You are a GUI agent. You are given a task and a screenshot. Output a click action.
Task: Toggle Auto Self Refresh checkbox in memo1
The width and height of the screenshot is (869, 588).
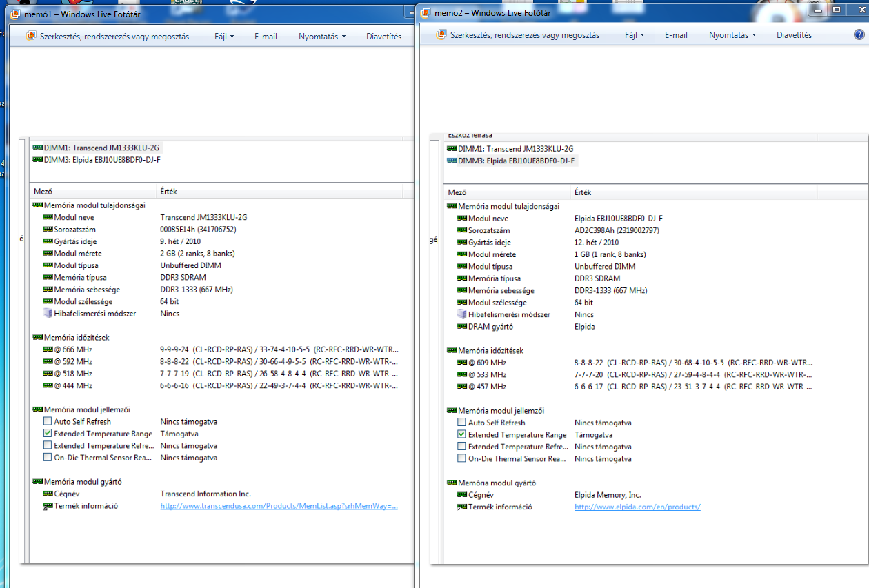48,421
